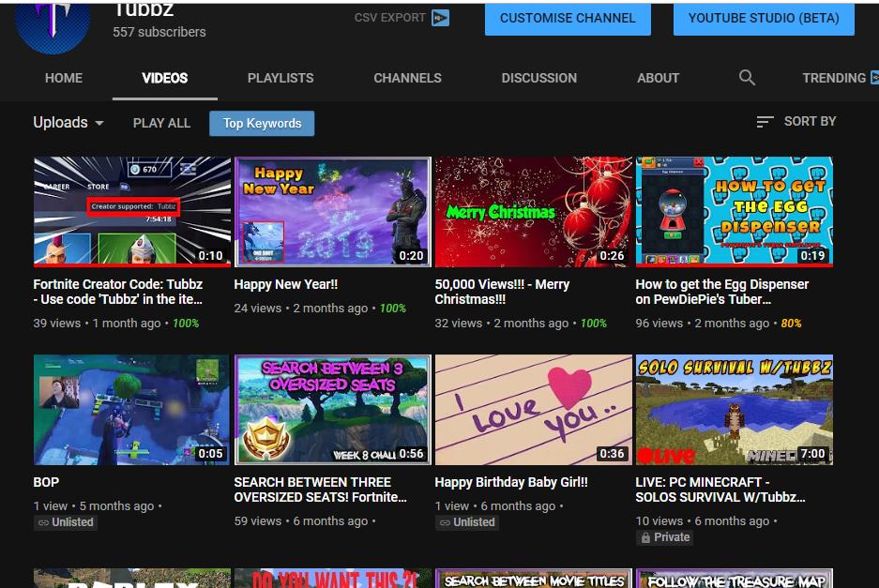The image size is (879, 588).
Task: Click '39 views' under Fortnite Creator Code
Action: (x=56, y=324)
